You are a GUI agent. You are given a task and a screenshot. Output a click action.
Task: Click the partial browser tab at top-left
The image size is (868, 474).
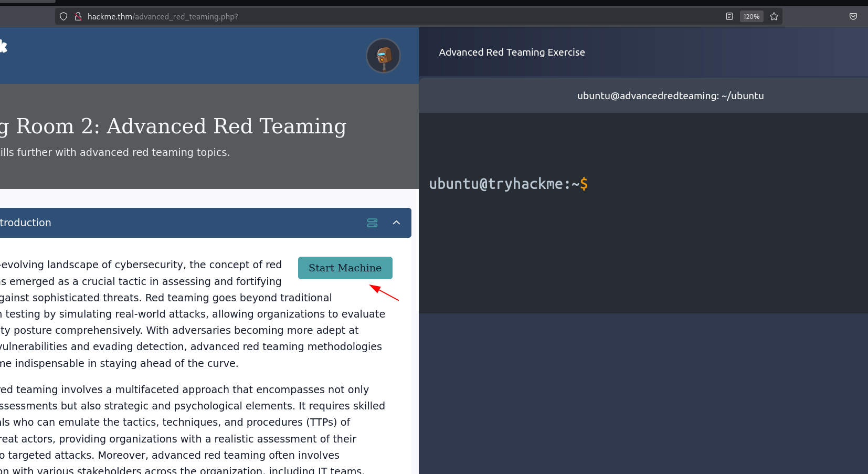(x=27, y=2)
